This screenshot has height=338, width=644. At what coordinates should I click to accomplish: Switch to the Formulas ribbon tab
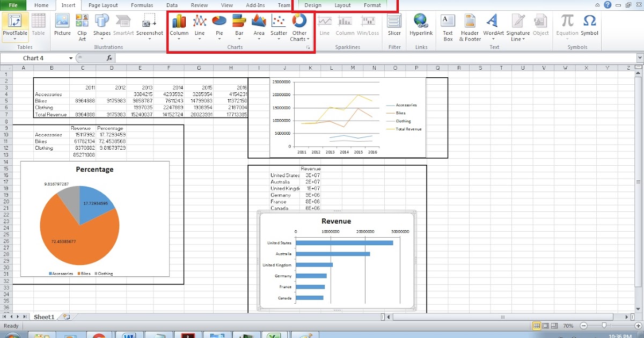tap(142, 5)
